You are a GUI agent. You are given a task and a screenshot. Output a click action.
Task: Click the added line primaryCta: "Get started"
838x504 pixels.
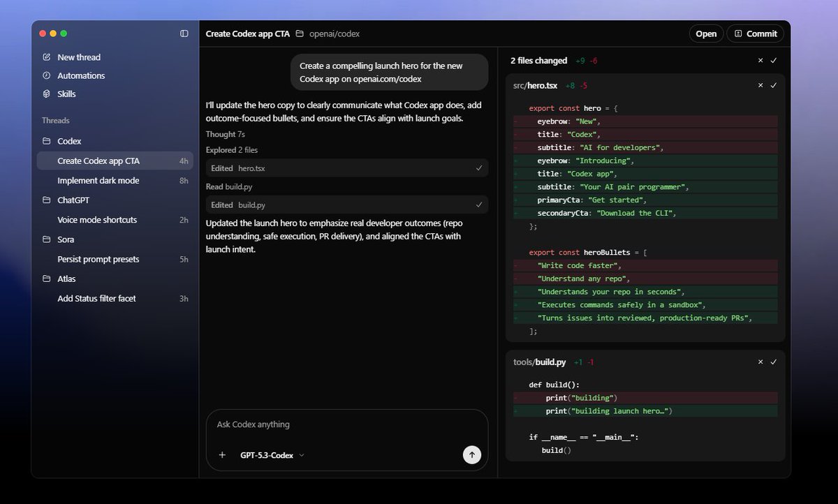pos(645,200)
